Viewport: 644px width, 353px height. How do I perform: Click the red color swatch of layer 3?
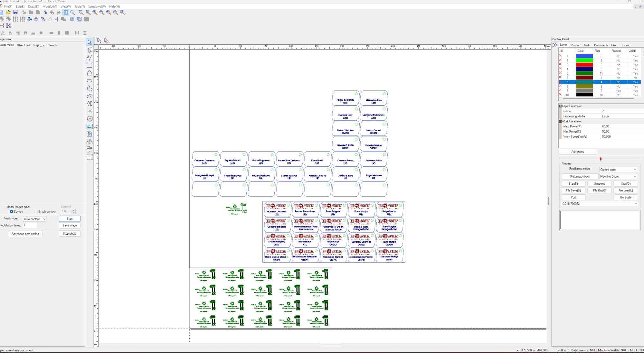tap(584, 65)
